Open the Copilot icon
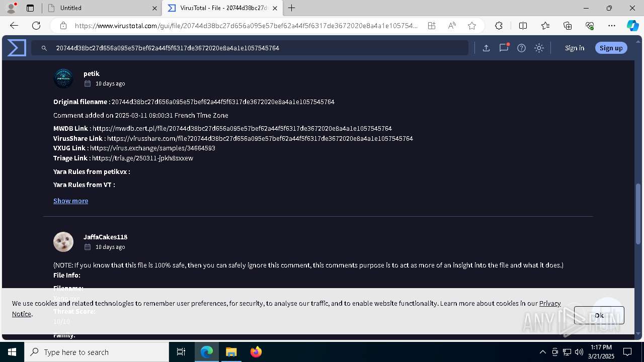 pyautogui.click(x=632, y=26)
